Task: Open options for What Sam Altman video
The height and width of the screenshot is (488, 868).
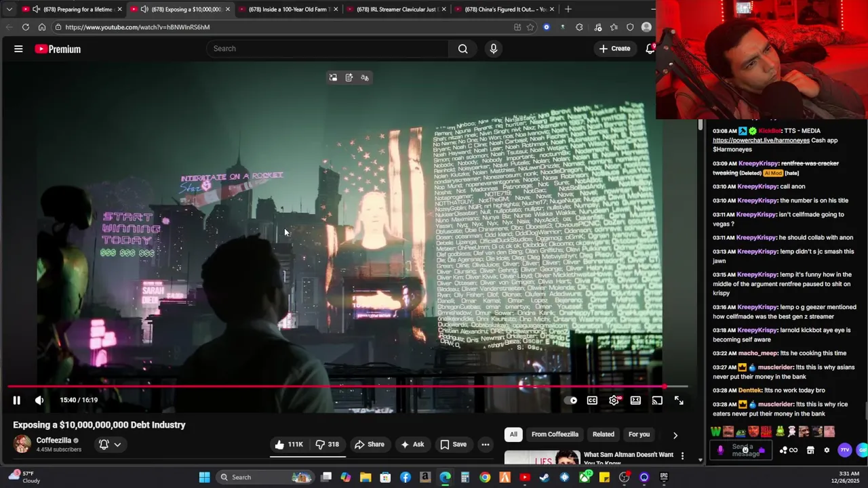Action: [682, 455]
